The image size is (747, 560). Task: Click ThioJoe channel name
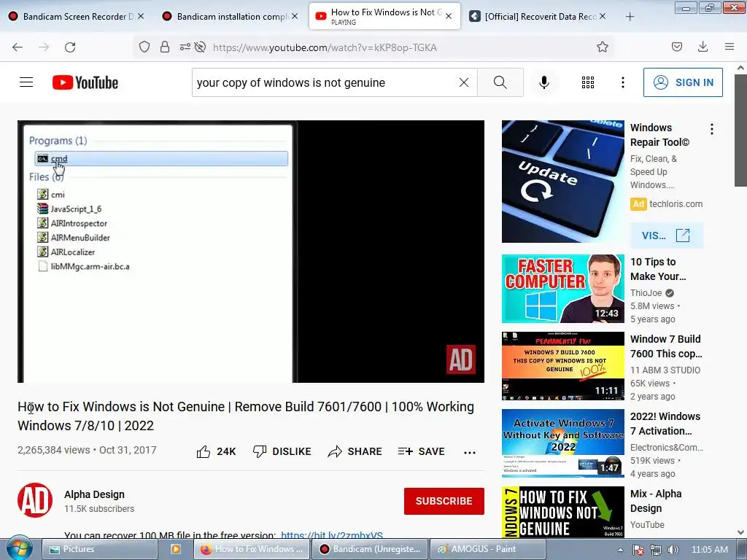pyautogui.click(x=646, y=293)
